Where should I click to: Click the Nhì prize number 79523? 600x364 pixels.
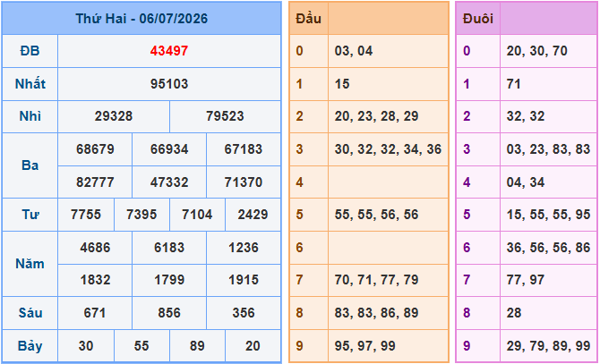225,116
